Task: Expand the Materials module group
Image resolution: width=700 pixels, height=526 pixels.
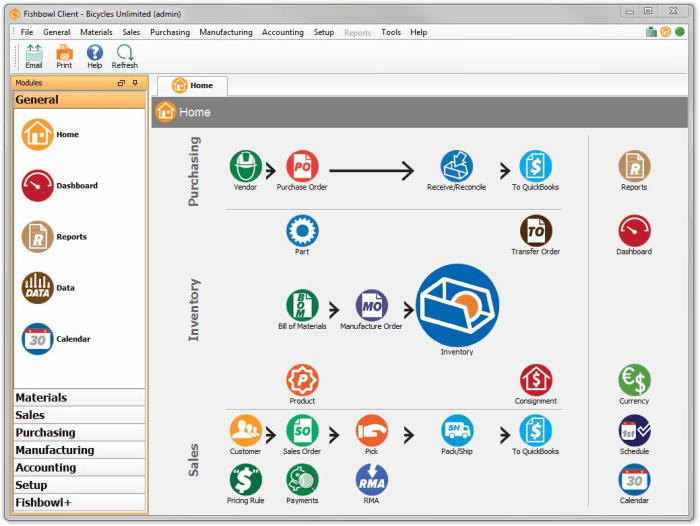Action: point(79,398)
